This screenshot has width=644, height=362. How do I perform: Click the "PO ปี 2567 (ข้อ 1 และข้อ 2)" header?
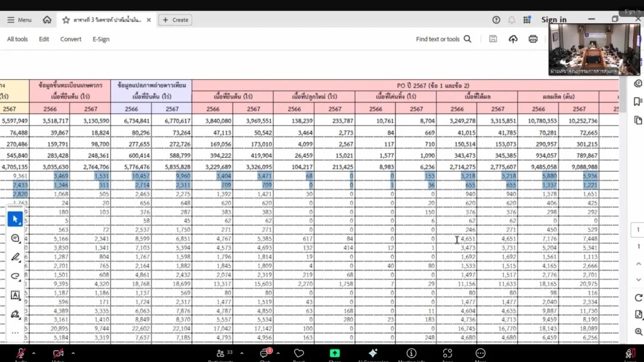[x=433, y=85]
